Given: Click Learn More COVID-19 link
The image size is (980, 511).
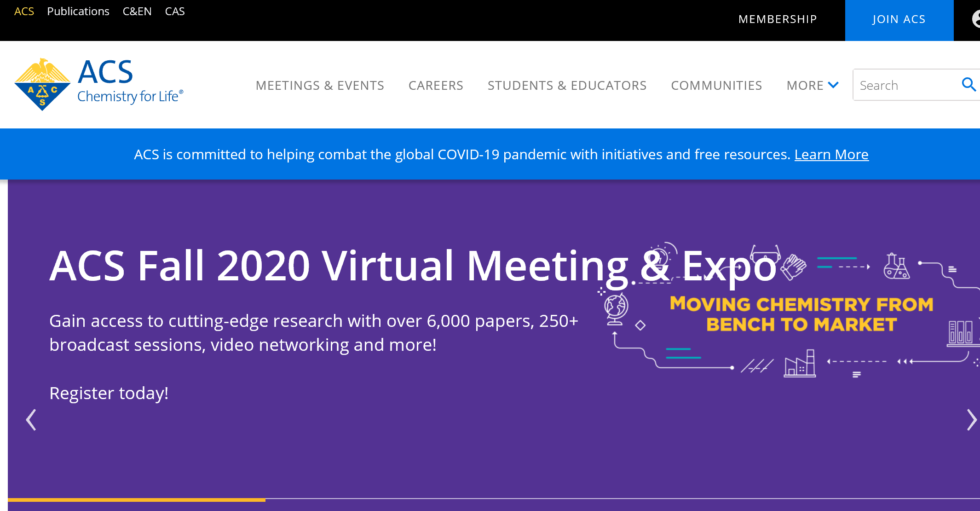Looking at the screenshot, I should click(831, 154).
